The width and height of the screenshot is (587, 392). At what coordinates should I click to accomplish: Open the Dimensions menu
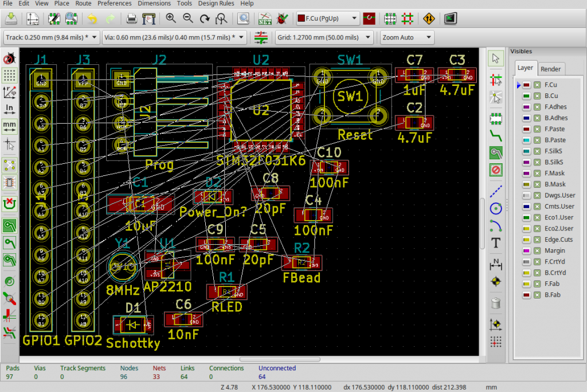[154, 3]
